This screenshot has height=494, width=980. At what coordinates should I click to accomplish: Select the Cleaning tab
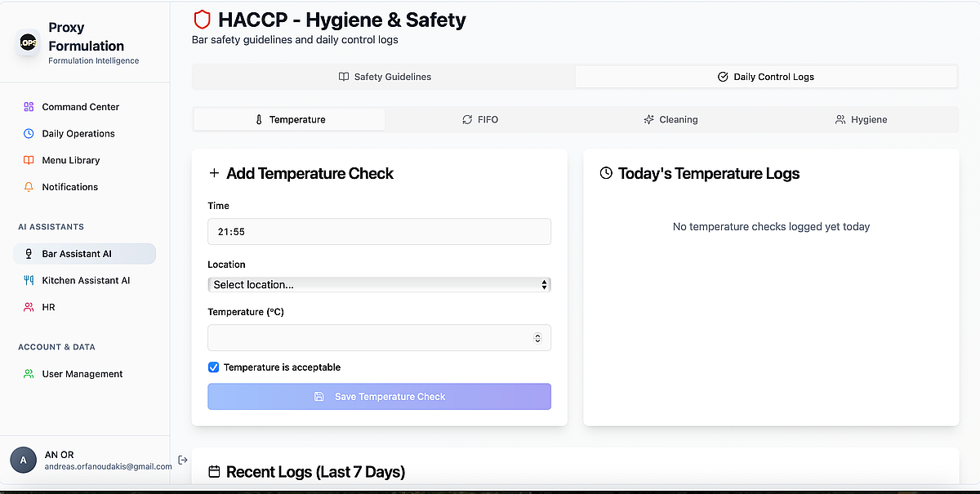point(670,120)
